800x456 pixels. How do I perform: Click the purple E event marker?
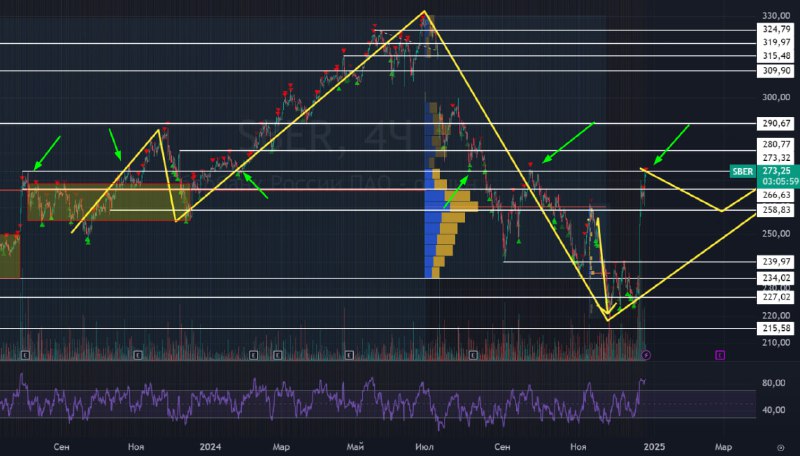point(720,355)
